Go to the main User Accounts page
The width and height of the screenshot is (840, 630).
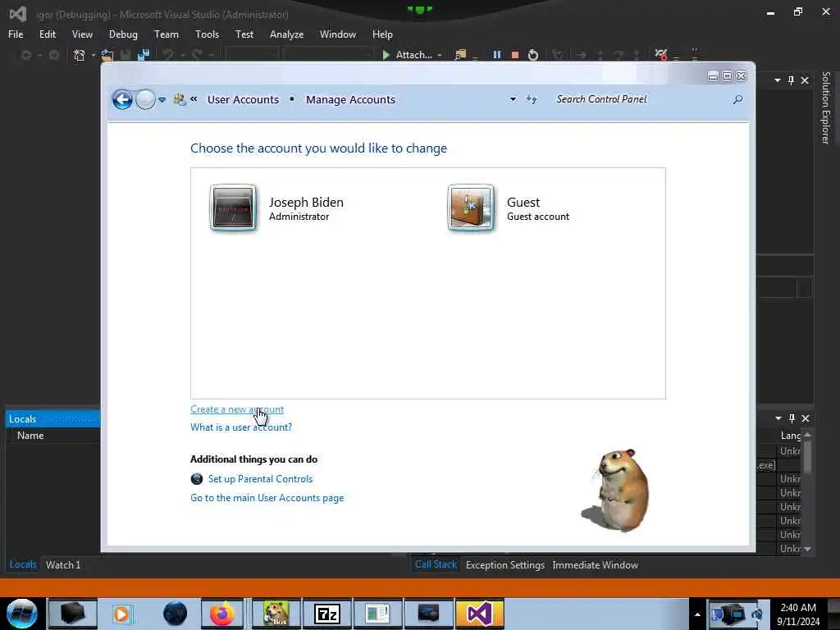(x=267, y=498)
